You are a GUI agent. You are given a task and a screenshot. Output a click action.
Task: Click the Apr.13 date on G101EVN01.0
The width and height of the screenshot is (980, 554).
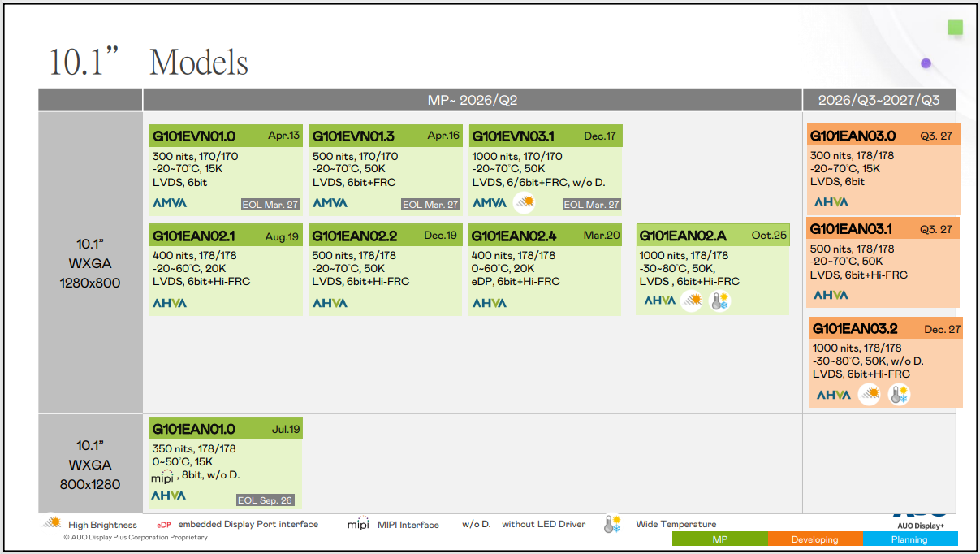[284, 136]
